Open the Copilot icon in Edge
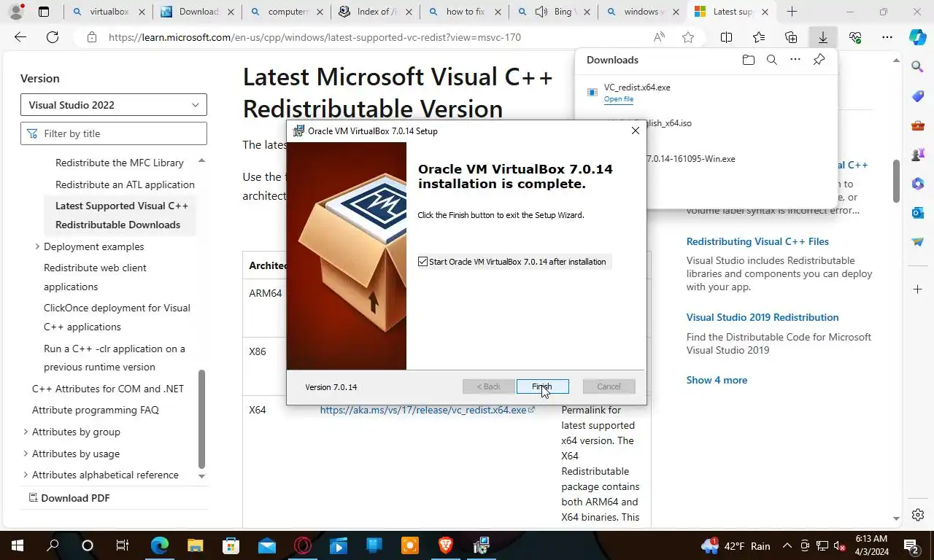 (x=917, y=37)
